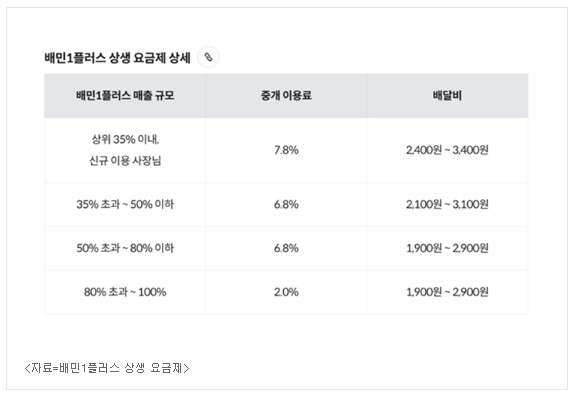Image resolution: width=571 pixels, height=395 pixels.
Task: Click the 신규 이용 사장님 text
Action: click(125, 161)
